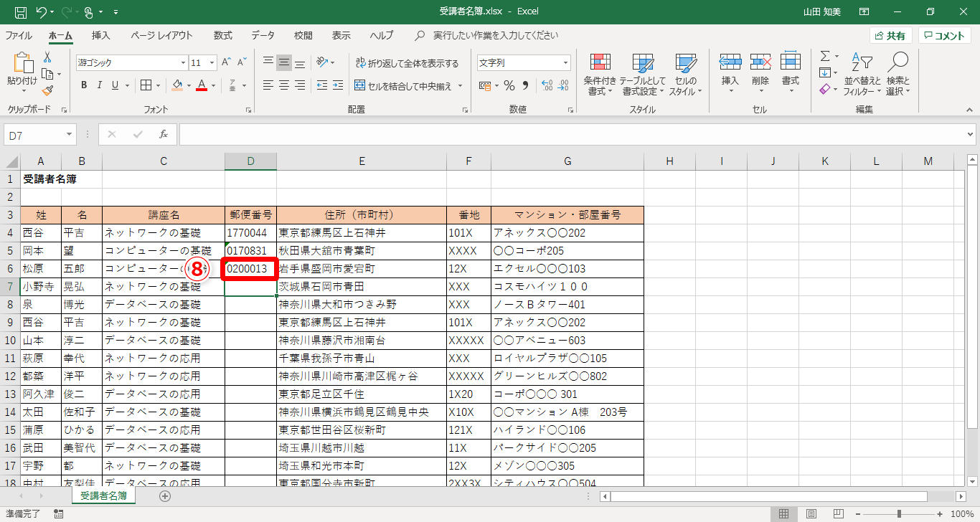Apply the fill color paint bucket swatch
980x522 pixels.
[178, 85]
